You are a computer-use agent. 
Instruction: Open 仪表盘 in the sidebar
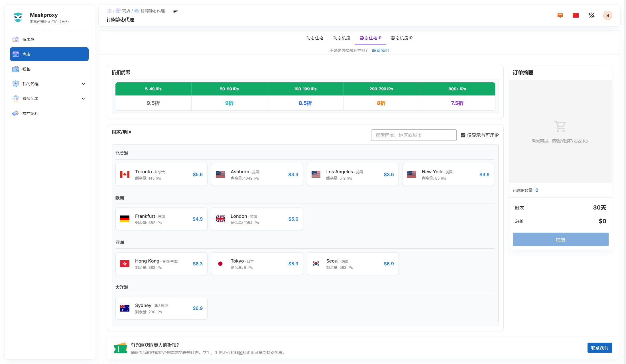pos(49,39)
